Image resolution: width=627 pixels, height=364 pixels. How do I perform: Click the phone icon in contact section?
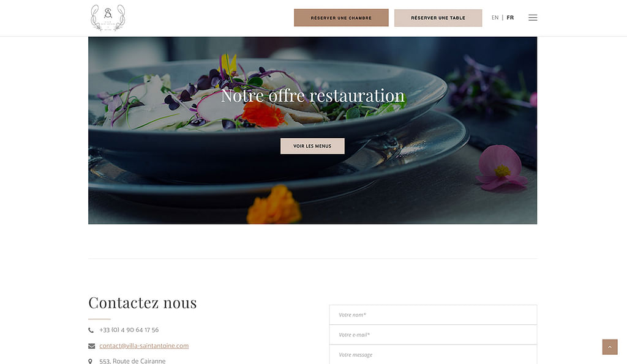pos(91,330)
